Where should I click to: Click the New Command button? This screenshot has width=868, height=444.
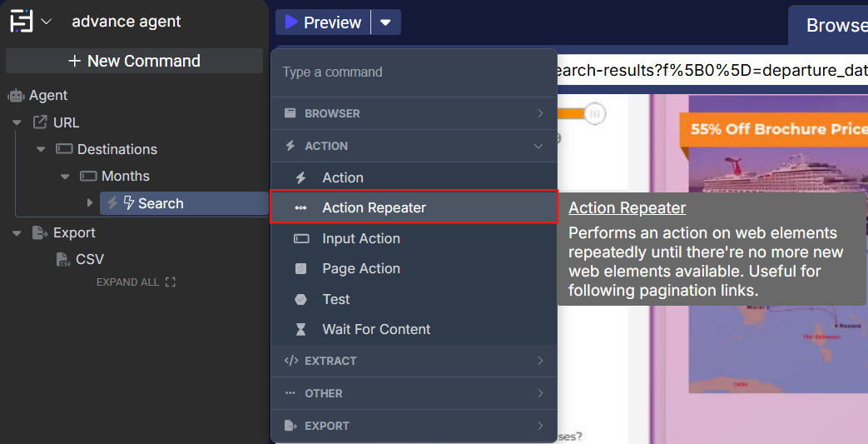click(x=134, y=61)
